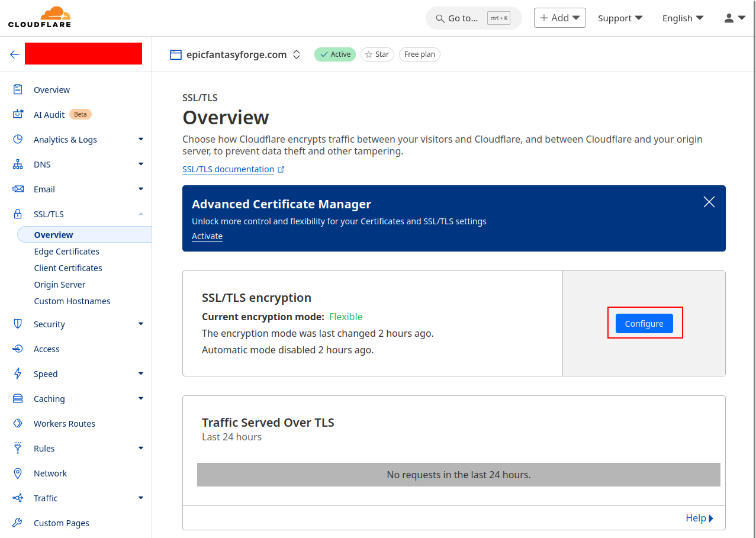Click the back arrow in the sidebar
The width and height of the screenshot is (756, 538).
pyautogui.click(x=15, y=54)
